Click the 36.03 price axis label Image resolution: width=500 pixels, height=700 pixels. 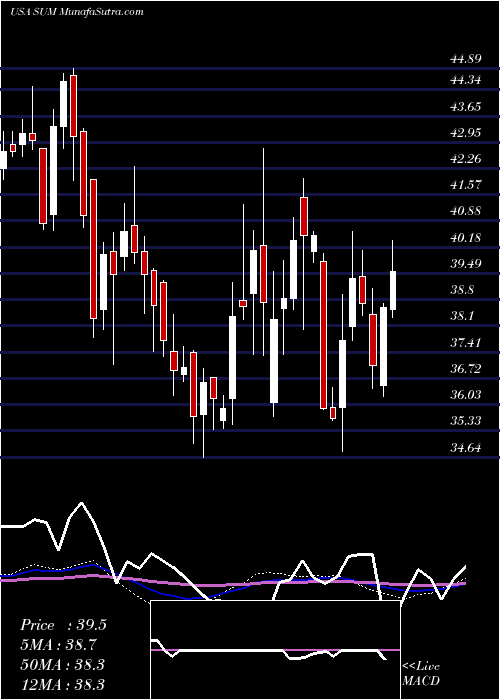(x=465, y=395)
